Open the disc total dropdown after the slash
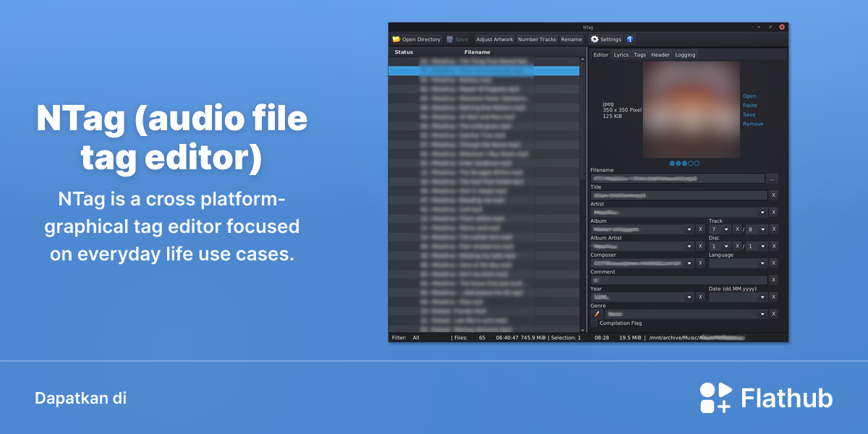The width and height of the screenshot is (868, 434). click(762, 246)
